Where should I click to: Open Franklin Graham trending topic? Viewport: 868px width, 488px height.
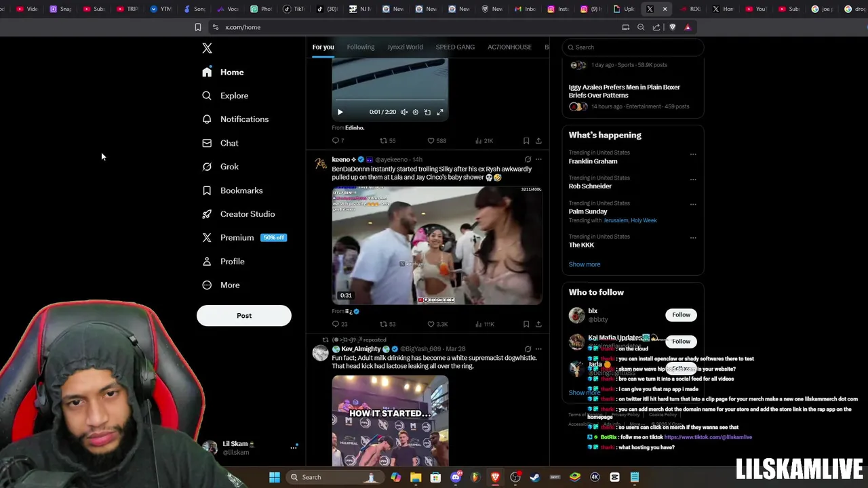(x=593, y=161)
